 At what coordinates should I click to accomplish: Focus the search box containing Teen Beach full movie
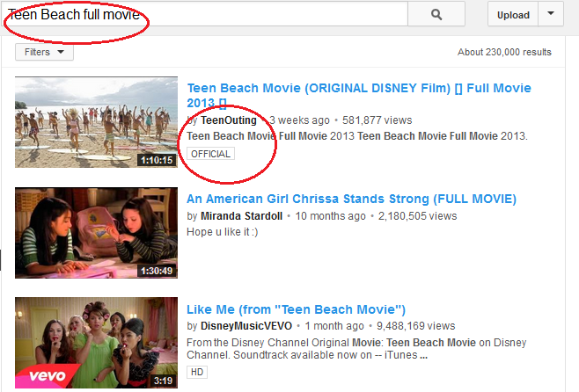click(205, 14)
